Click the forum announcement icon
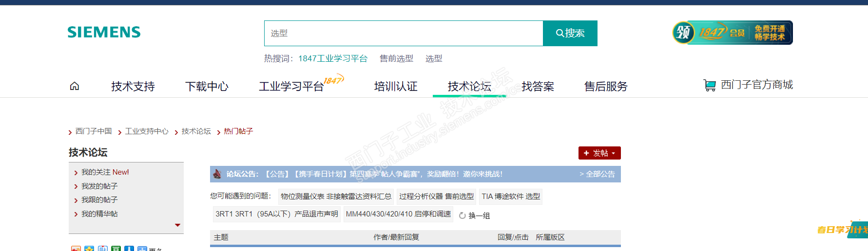Viewport: 868px width, 251px height. [x=217, y=174]
